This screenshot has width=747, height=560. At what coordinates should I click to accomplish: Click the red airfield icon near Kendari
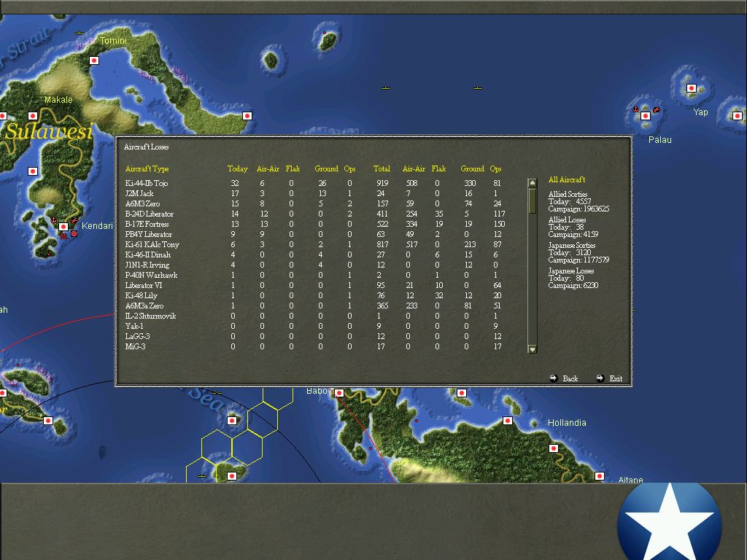point(74,221)
